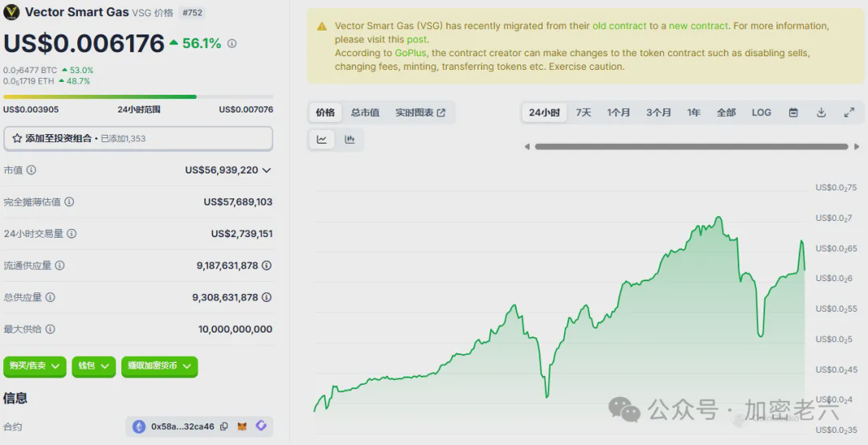This screenshot has width=868, height=445.
Task: Click the Ethereum icon in the contract chip
Action: click(x=139, y=427)
